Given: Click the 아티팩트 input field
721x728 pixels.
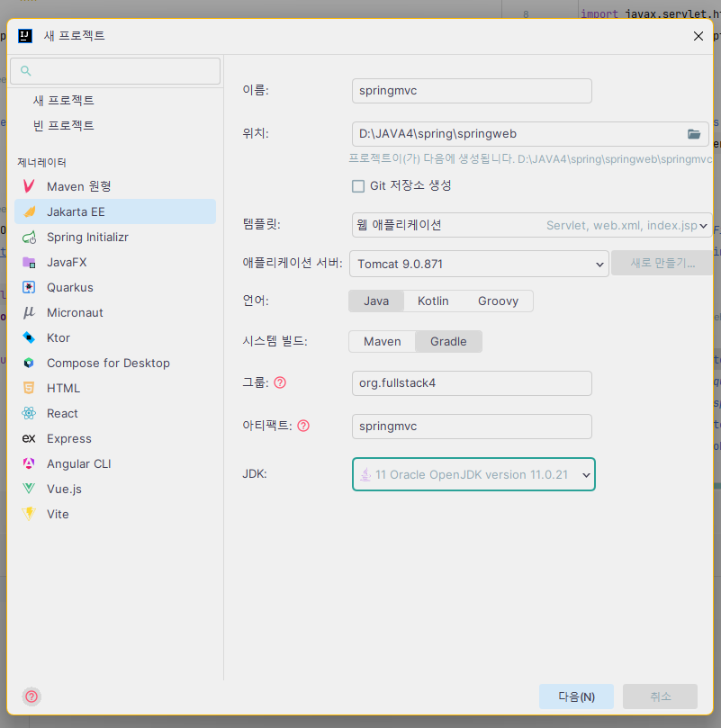Looking at the screenshot, I should pyautogui.click(x=472, y=427).
